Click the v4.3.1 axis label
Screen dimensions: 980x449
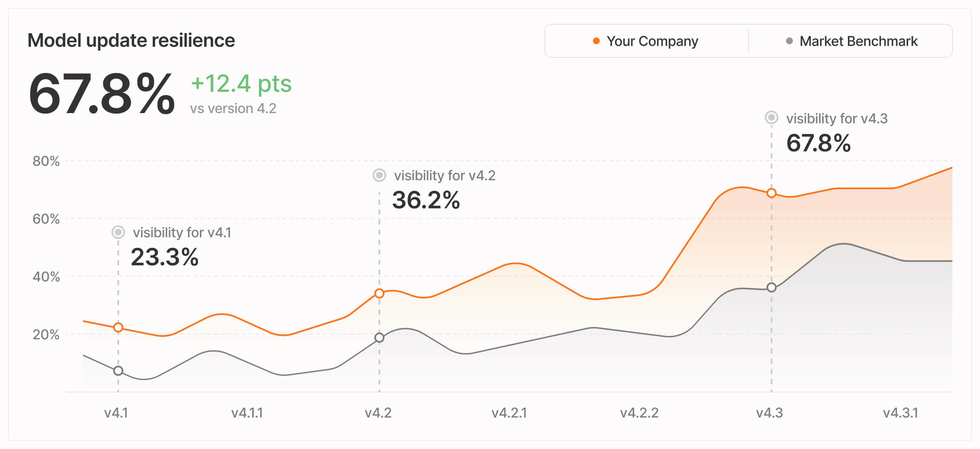coord(900,413)
